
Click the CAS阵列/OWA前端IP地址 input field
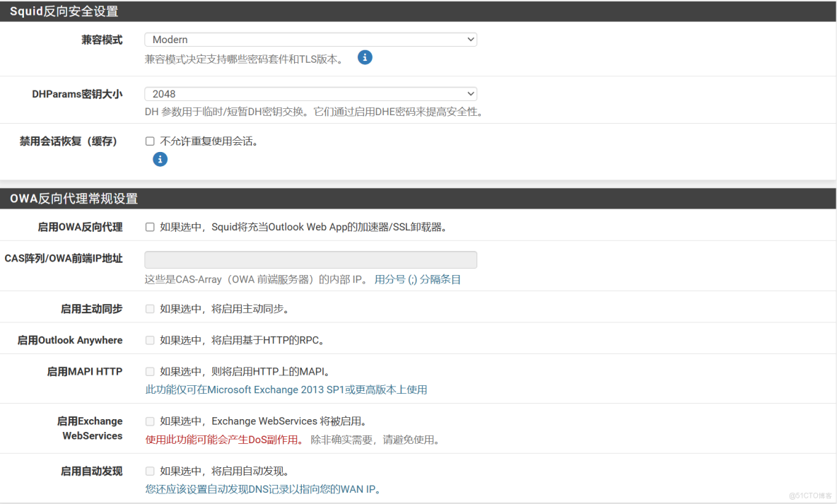pyautogui.click(x=310, y=259)
